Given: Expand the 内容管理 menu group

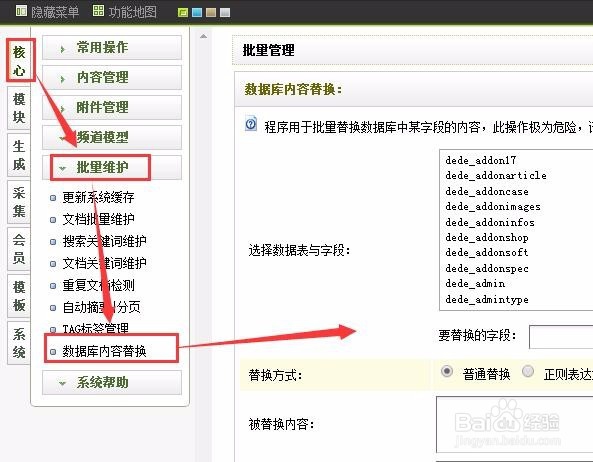Looking at the screenshot, I should click(112, 77).
